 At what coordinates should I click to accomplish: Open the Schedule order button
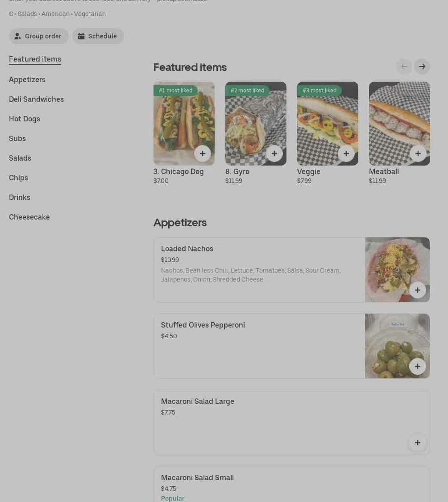[x=98, y=36]
